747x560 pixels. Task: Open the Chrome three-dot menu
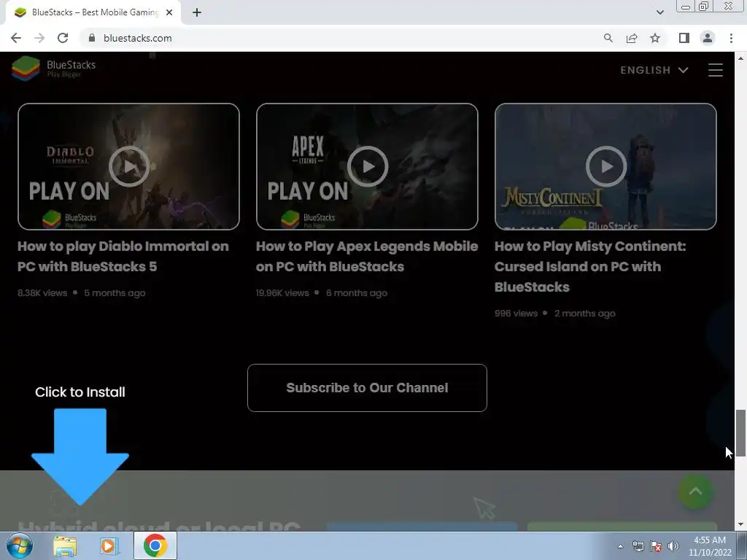click(x=731, y=38)
